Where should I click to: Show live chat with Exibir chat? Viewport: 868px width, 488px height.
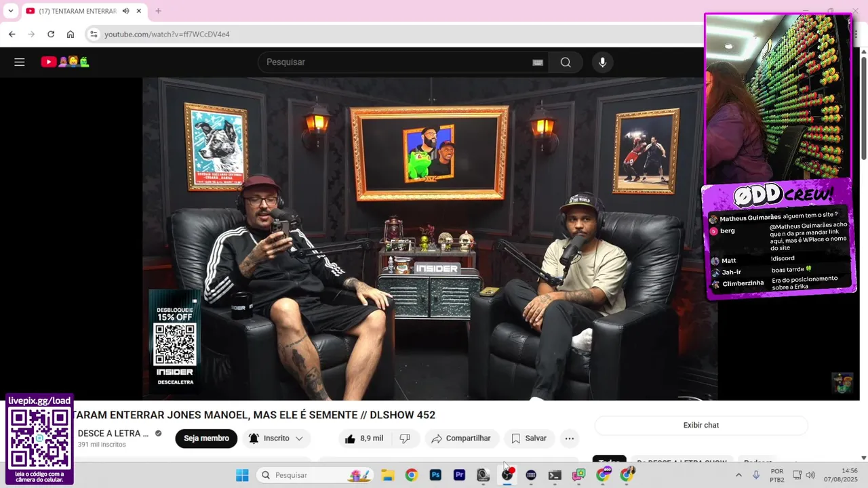(701, 425)
